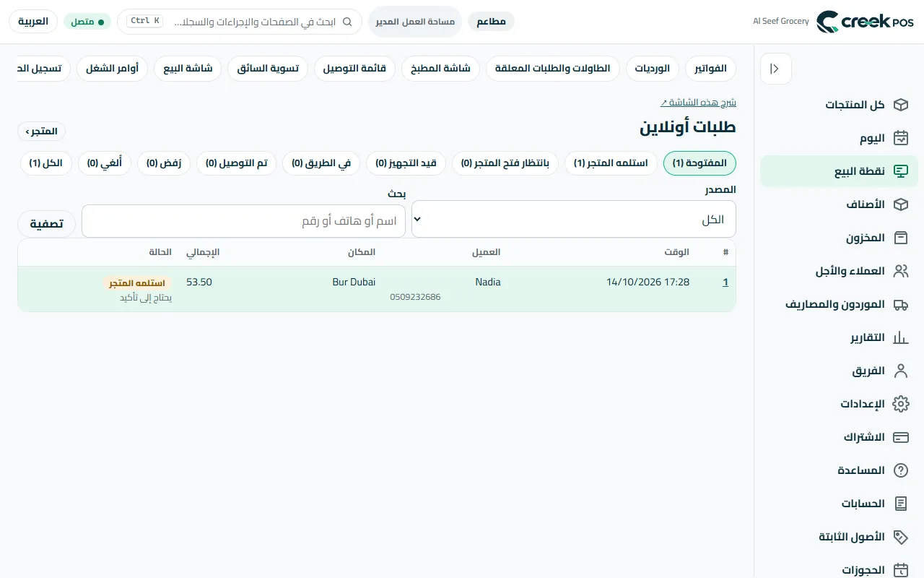The image size is (924, 578).
Task: Select the أُلغي (0) tab
Action: click(105, 163)
